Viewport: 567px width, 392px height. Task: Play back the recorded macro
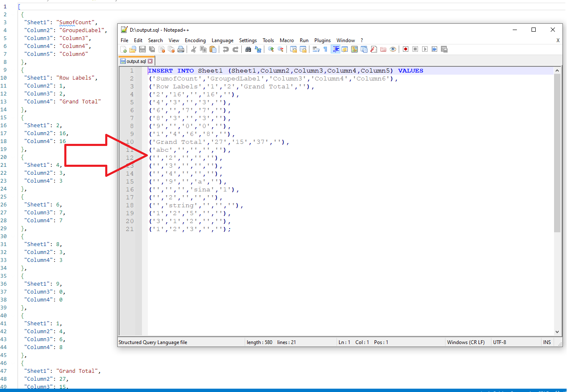coord(425,49)
